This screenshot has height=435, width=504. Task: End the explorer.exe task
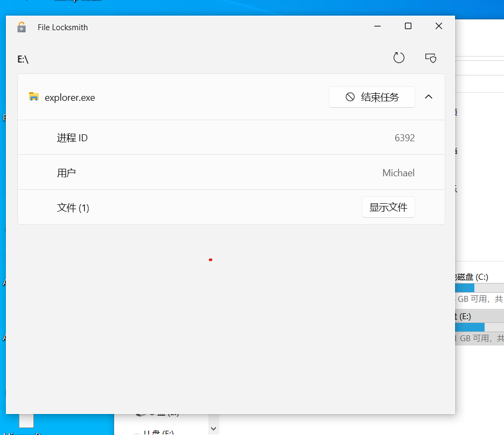pos(372,97)
